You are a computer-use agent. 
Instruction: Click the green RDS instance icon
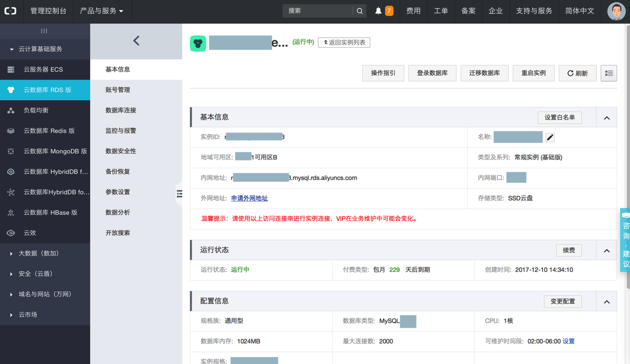click(198, 43)
